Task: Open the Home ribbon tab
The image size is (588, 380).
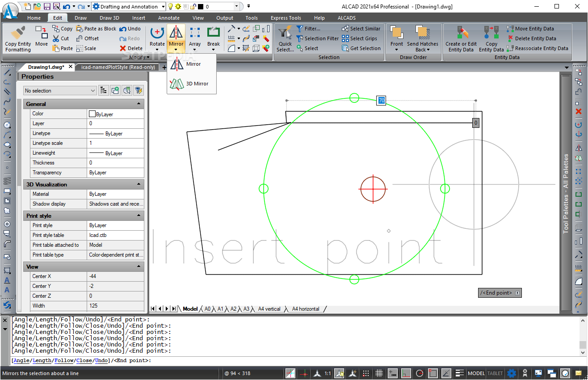Action: click(34, 18)
